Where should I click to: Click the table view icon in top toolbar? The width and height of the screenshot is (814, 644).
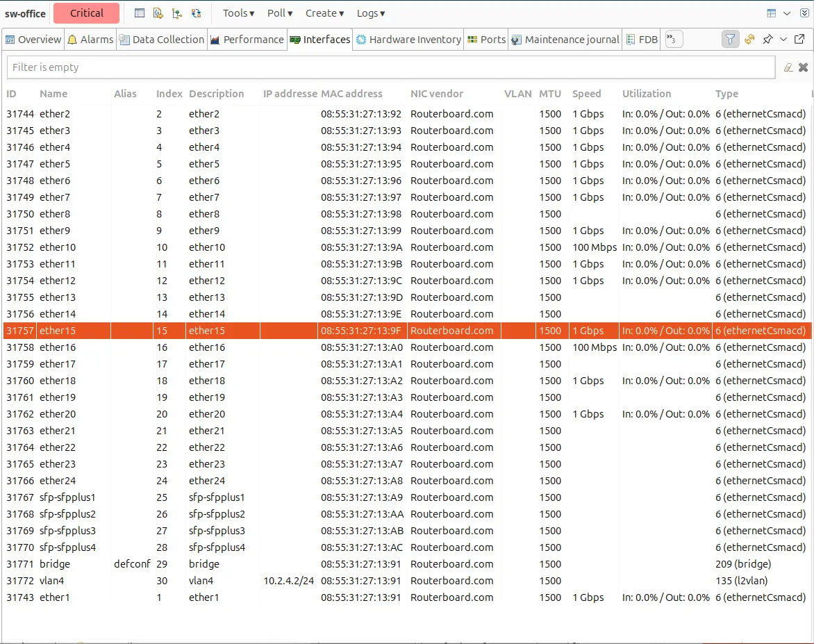[140, 13]
